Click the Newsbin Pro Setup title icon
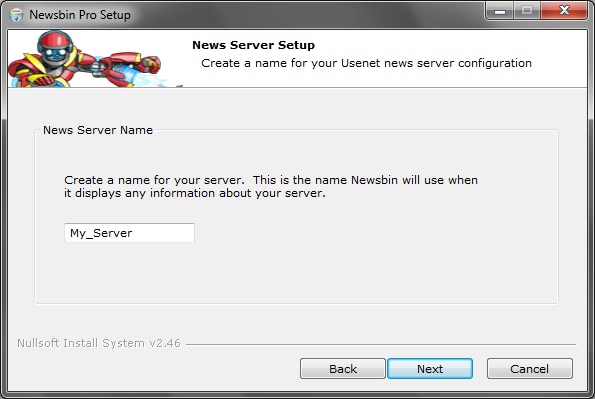The height and width of the screenshot is (399, 595). (x=16, y=15)
